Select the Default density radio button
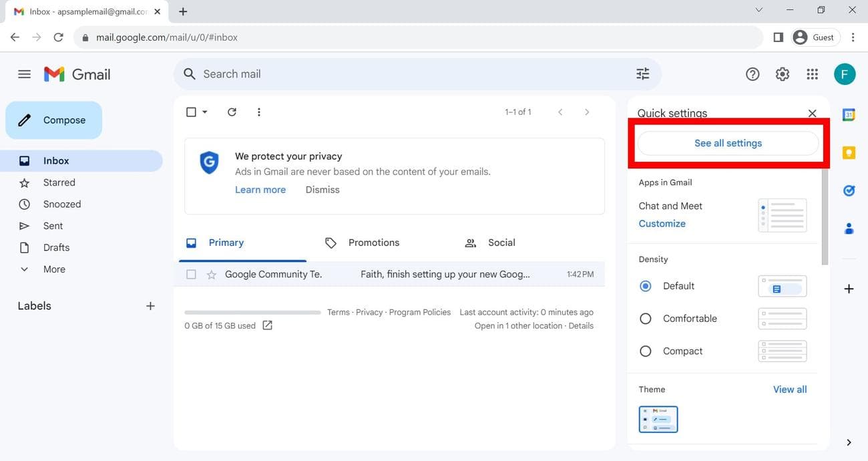 645,285
